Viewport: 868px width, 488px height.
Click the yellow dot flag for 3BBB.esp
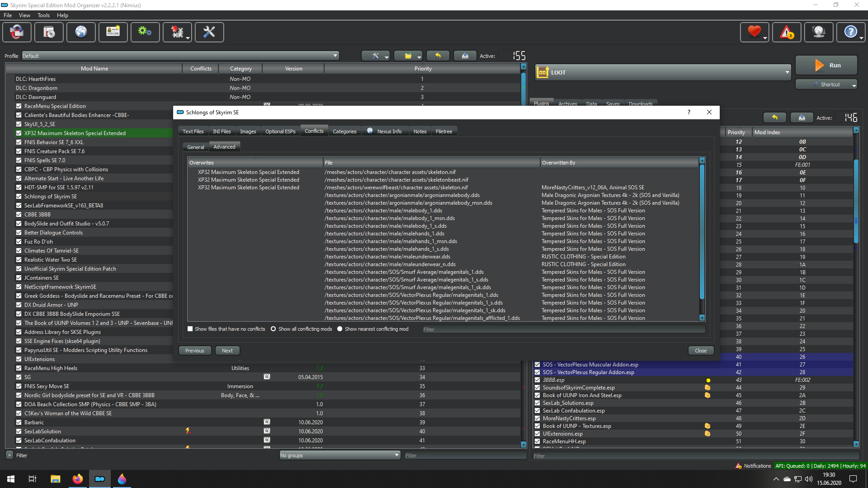pyautogui.click(x=708, y=380)
